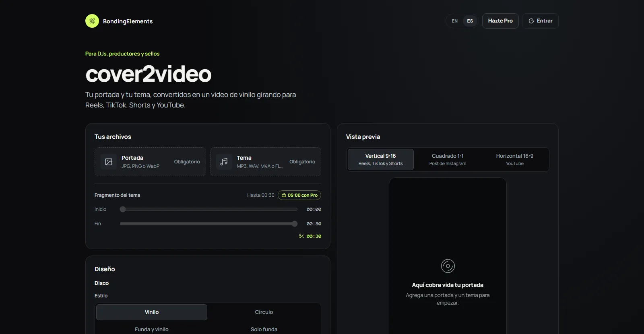Click the BondingElements logo icon

pos(92,21)
